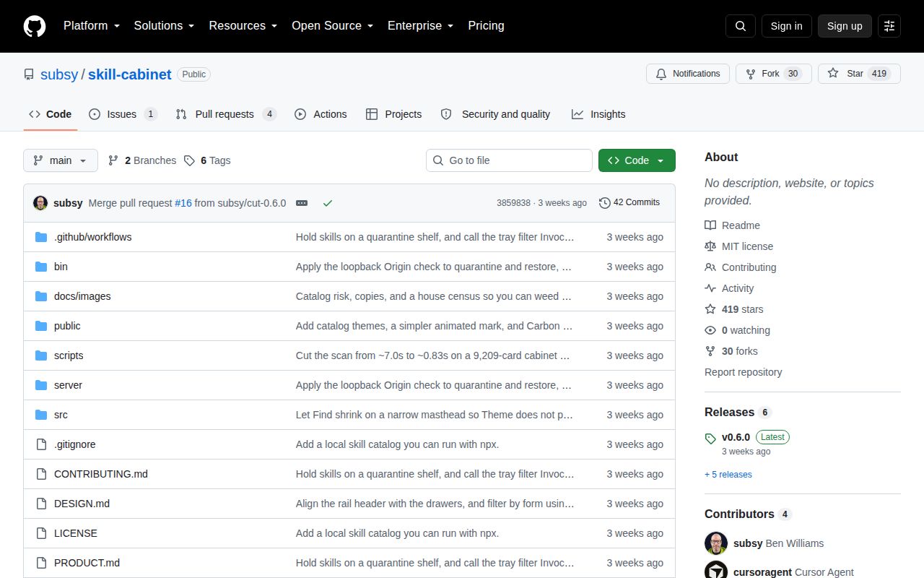
Task: Open pull request #16 link
Action: (x=183, y=203)
